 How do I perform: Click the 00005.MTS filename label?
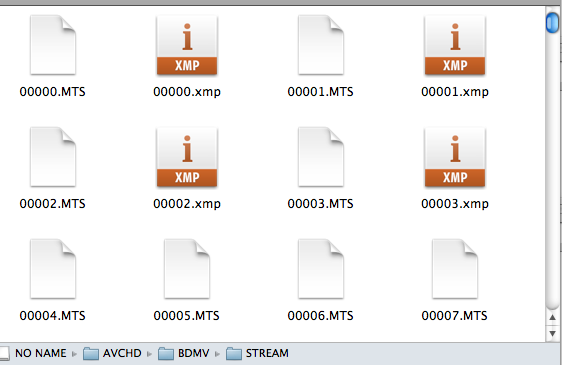coord(186,316)
